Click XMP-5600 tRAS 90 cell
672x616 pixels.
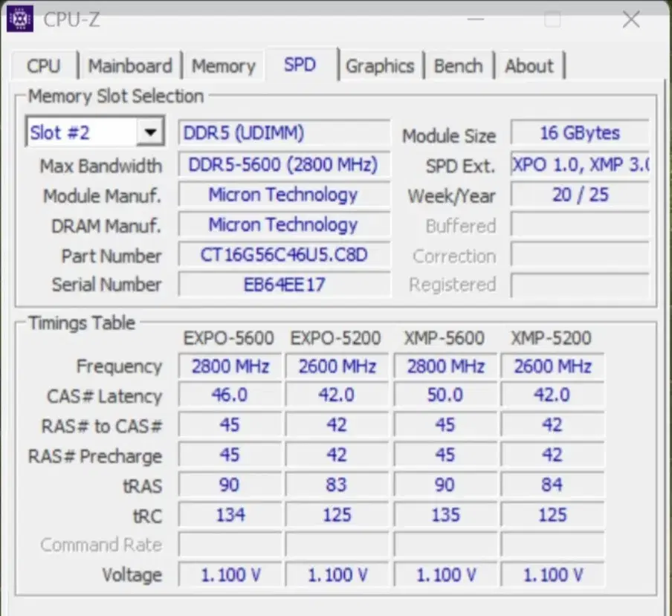tap(445, 484)
